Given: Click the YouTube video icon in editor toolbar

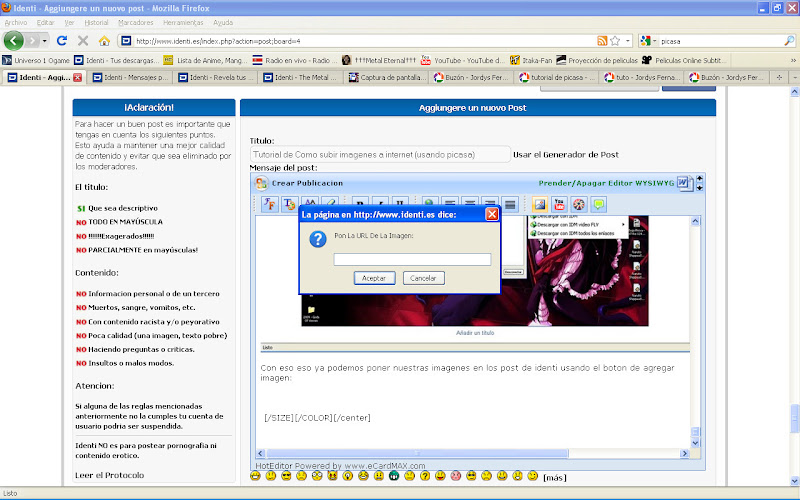Looking at the screenshot, I should coord(559,205).
